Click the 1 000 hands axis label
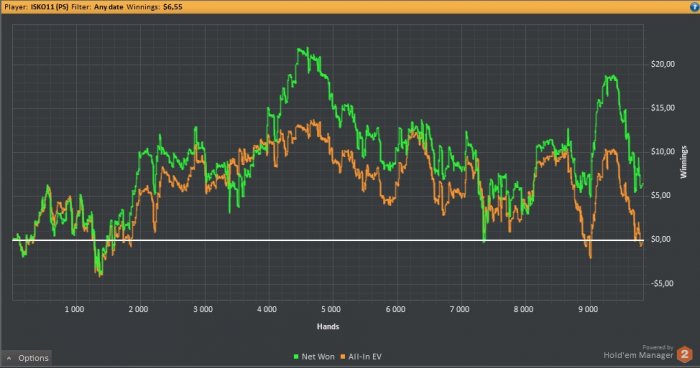Screen dimensions: 700x368 74,309
